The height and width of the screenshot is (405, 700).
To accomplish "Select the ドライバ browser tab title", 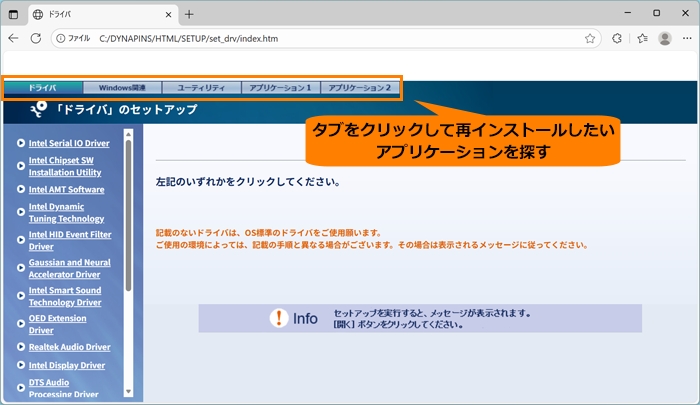I will pos(60,14).
